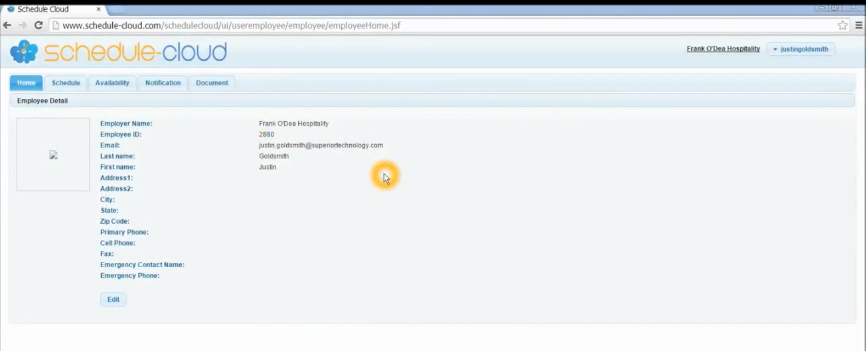Click the Edit button
Image resolution: width=868 pixels, height=351 pixels.
(x=113, y=299)
